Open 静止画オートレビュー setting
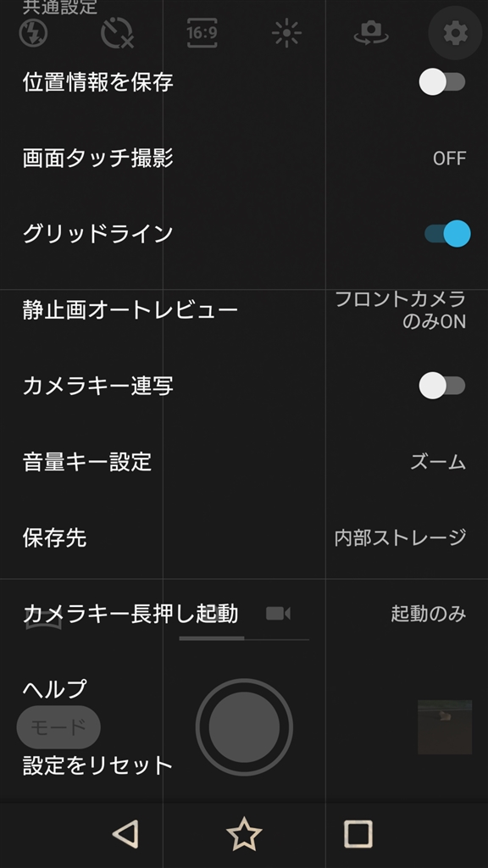This screenshot has height=868, width=488. (244, 310)
